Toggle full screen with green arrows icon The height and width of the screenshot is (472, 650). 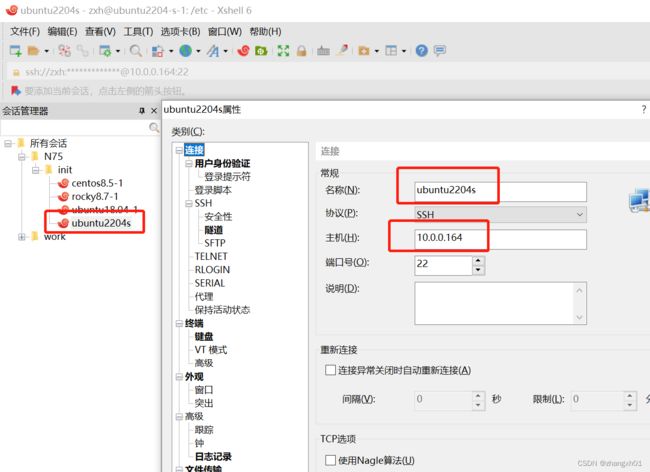283,51
